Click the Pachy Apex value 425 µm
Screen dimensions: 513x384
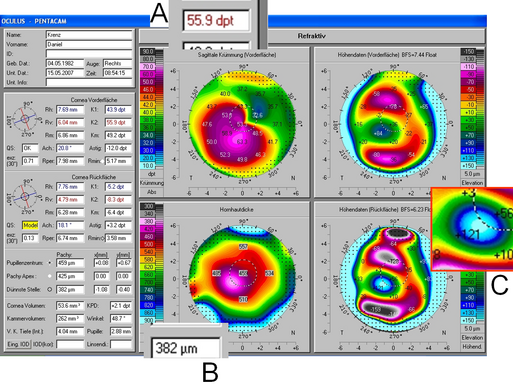coord(70,276)
